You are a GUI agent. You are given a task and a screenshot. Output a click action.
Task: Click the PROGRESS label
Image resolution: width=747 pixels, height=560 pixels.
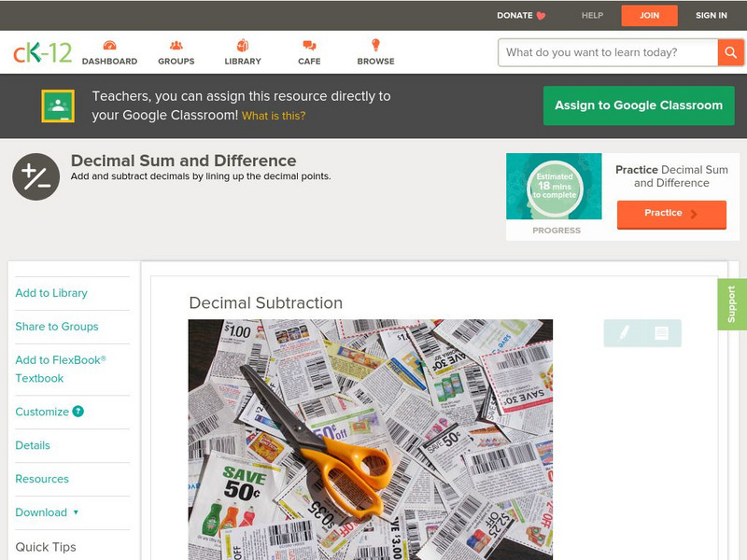pos(557,231)
